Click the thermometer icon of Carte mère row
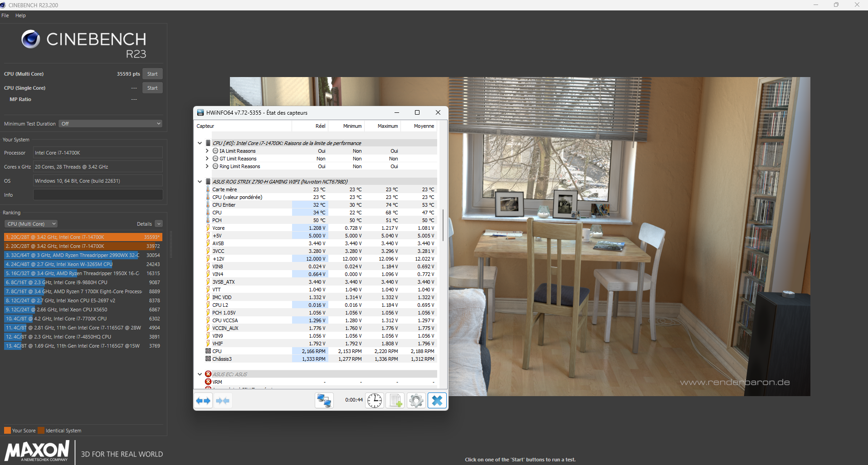Viewport: 868px width, 465px height. point(208,189)
